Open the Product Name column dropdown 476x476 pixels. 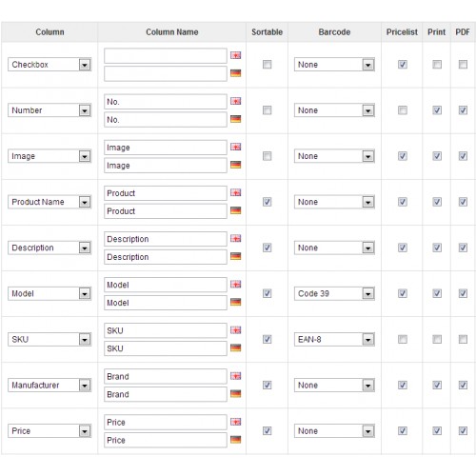pos(50,202)
